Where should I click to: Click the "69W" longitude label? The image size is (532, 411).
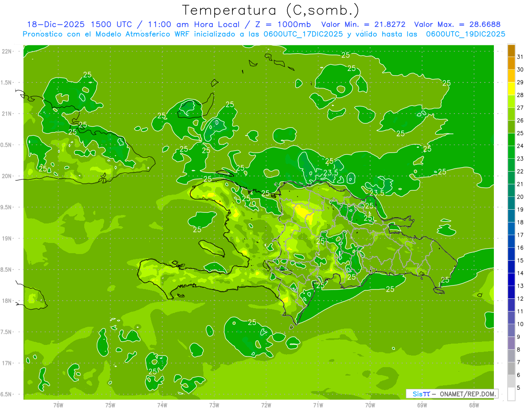[x=422, y=405]
